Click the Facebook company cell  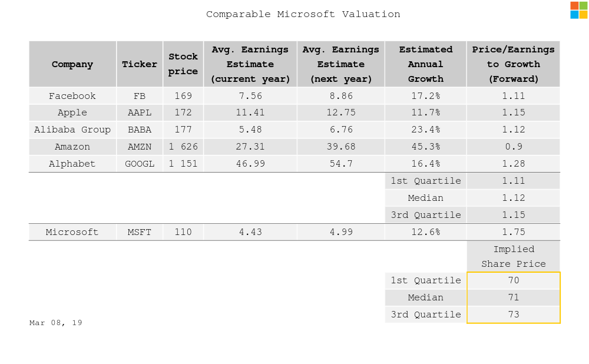(72, 96)
